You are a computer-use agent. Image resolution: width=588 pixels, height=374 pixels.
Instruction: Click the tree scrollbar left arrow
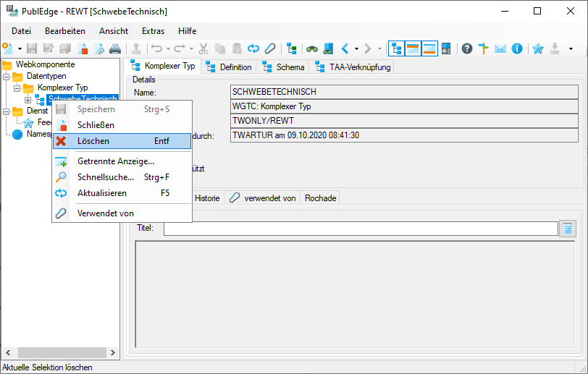coord(8,352)
